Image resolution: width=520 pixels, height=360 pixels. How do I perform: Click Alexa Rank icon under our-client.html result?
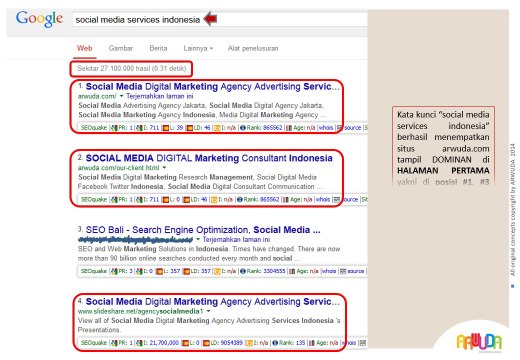[239, 200]
